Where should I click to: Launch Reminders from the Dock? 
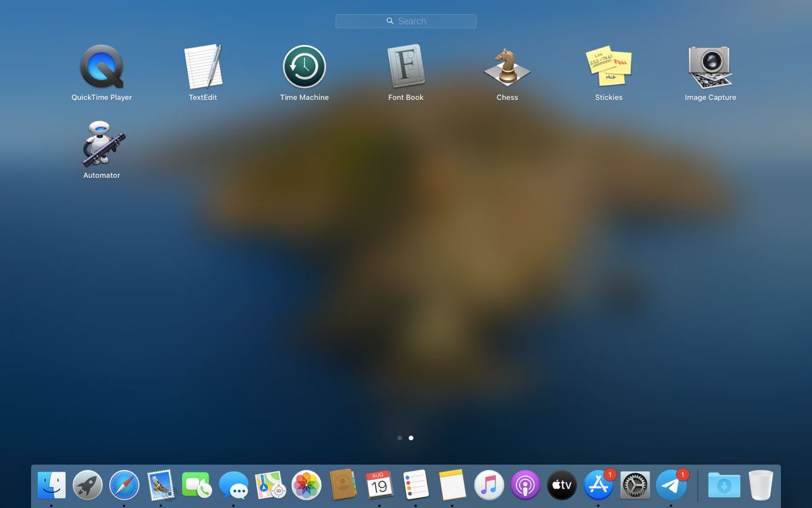tap(416, 485)
